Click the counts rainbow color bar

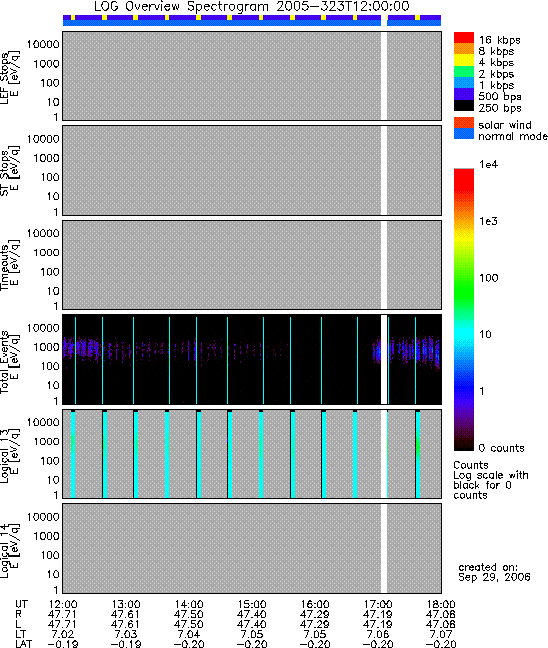[x=464, y=310]
